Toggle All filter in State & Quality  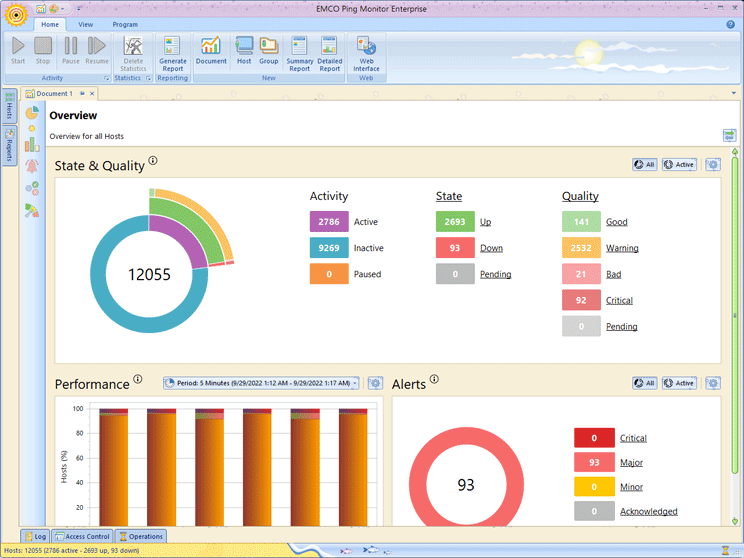click(644, 165)
